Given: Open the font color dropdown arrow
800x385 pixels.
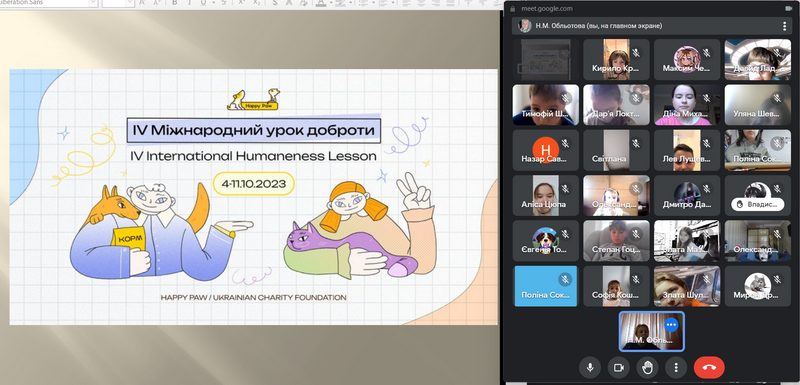Looking at the screenshot, I should point(330,3).
